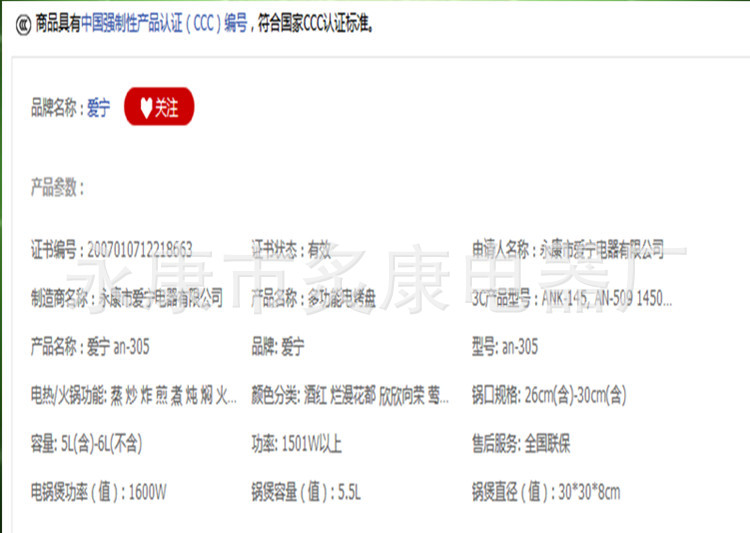The width and height of the screenshot is (750, 533).
Task: Open the 中国强制性产品认证 (CCC) 编号 link
Action: pyautogui.click(x=164, y=23)
